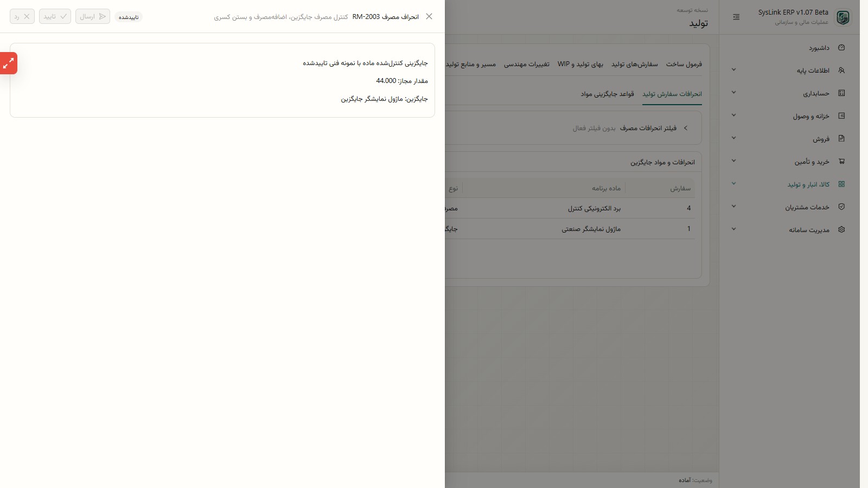Click the ماده برنامه column header
Image resolution: width=868 pixels, height=488 pixels.
pos(607,188)
